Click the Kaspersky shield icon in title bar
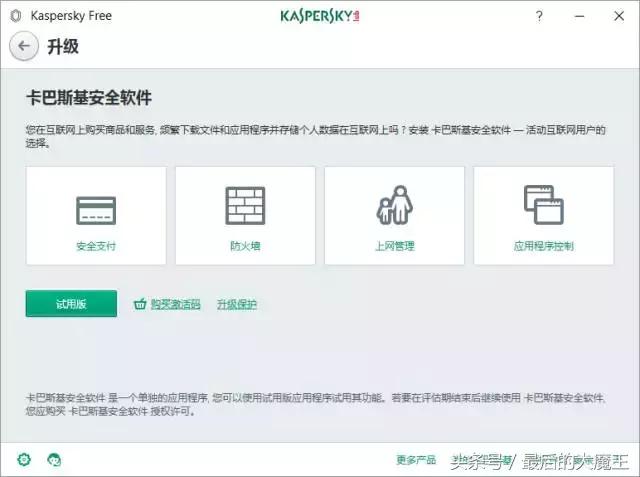The height and width of the screenshot is (477, 640). point(16,16)
